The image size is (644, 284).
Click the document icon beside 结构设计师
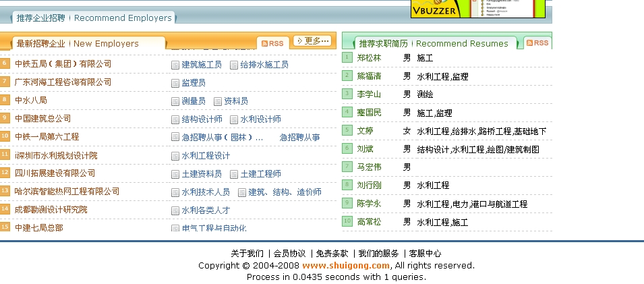[x=175, y=119]
